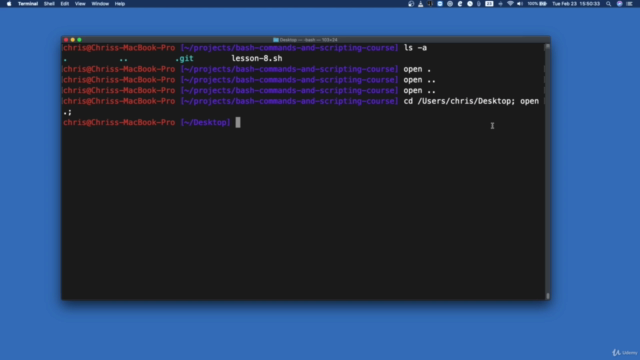640x360 pixels.
Task: Zoom the Terminal window with green button
Action: pyautogui.click(x=79, y=40)
